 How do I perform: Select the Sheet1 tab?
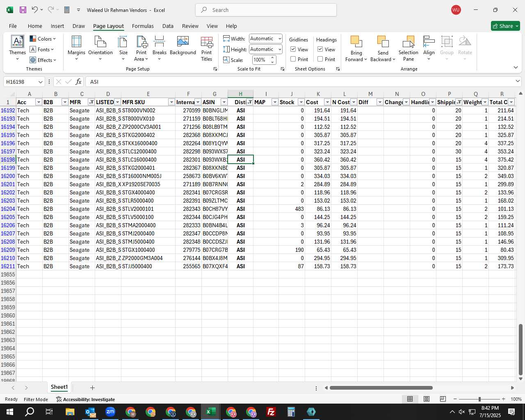point(59,387)
